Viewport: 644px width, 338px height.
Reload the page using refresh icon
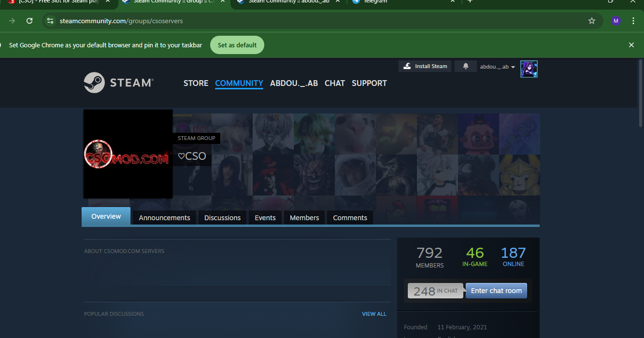click(x=29, y=21)
